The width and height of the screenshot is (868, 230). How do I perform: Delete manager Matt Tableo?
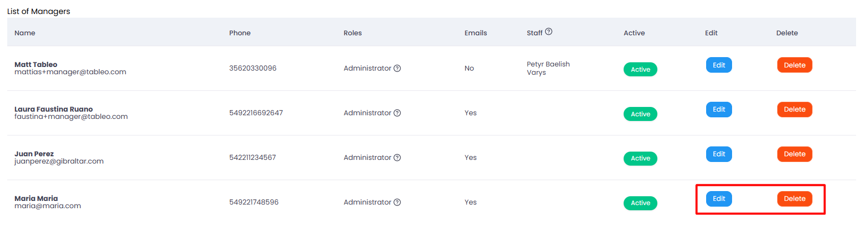pyautogui.click(x=794, y=65)
